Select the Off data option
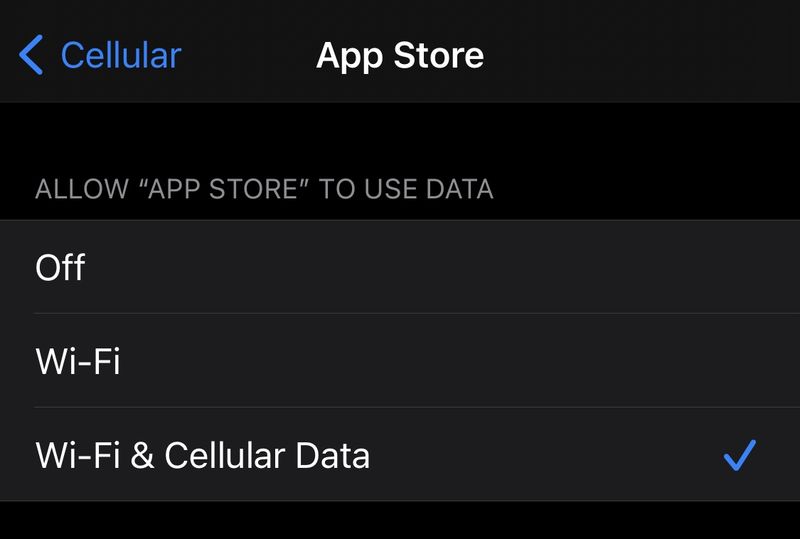 point(400,267)
